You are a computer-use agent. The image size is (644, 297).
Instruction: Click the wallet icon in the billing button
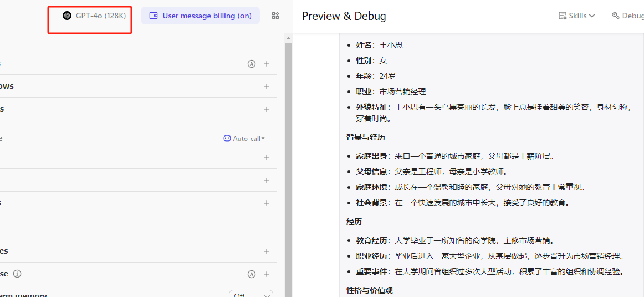click(x=154, y=16)
